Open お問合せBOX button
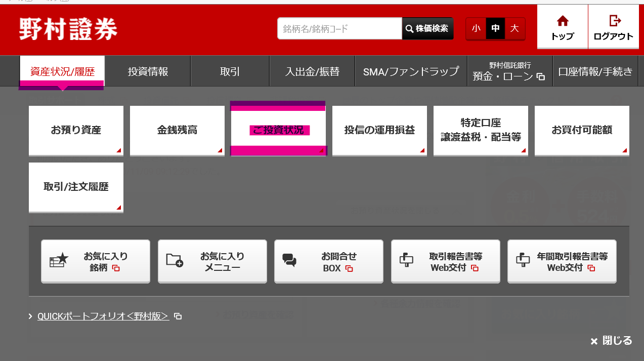 (x=329, y=262)
